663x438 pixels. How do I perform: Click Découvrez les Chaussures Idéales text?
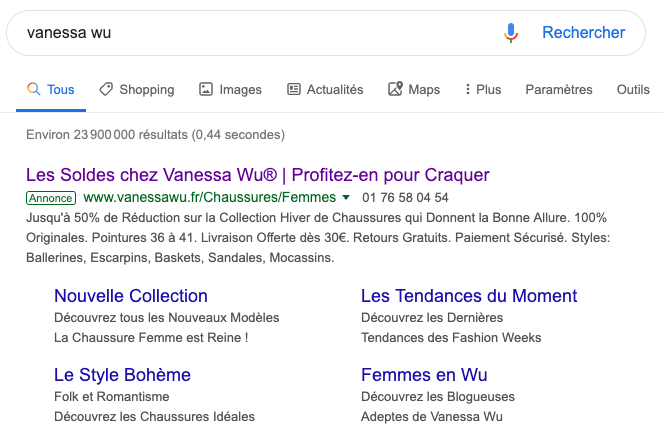(154, 416)
